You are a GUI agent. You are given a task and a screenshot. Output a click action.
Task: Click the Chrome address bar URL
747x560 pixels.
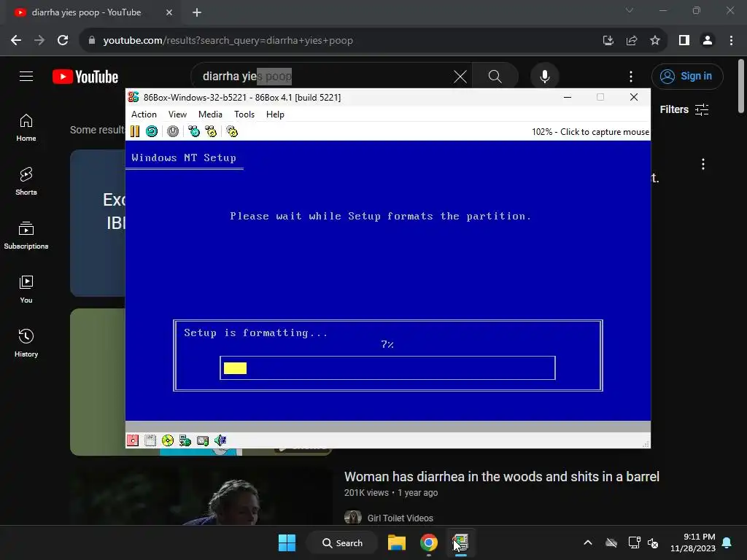228,41
